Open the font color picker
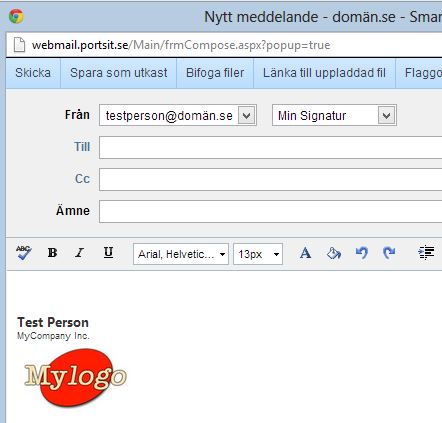Viewport: 442px width, 423px height. pyautogui.click(x=305, y=253)
